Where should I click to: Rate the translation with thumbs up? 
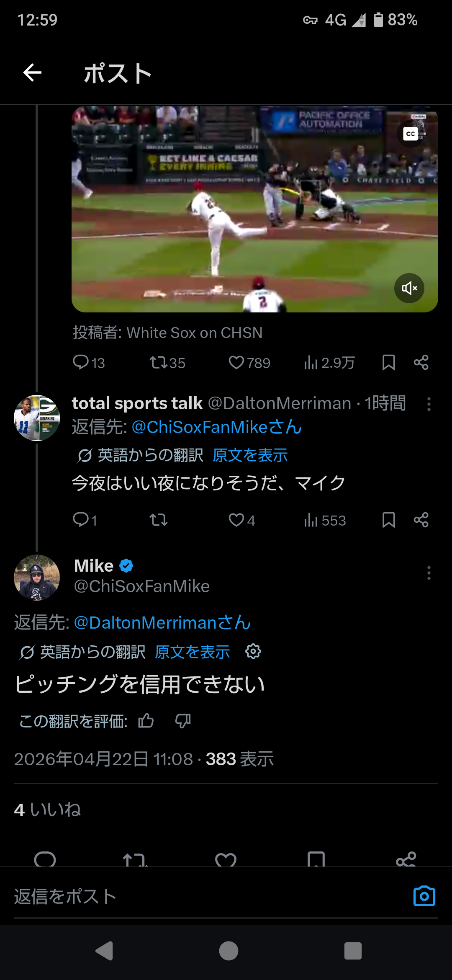coord(146,721)
